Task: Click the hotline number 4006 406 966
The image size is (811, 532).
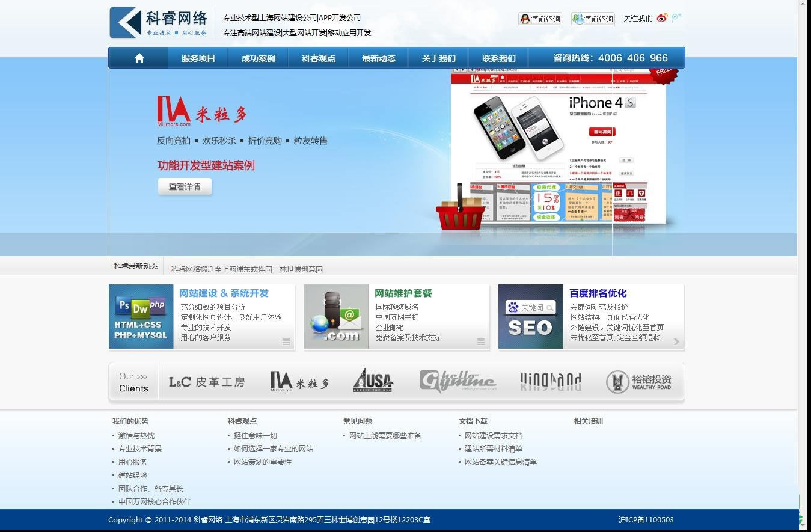Action: [x=633, y=58]
